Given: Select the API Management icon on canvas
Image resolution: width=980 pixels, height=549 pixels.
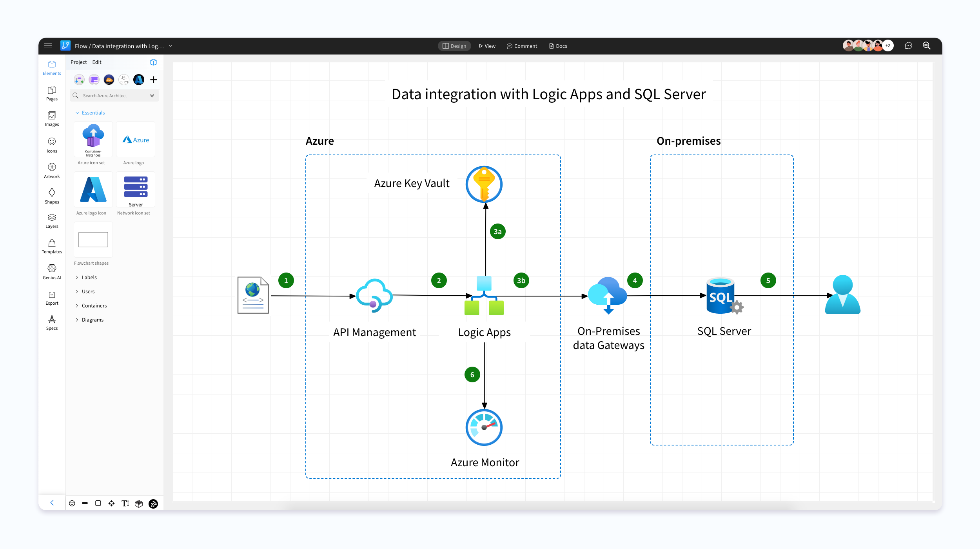Looking at the screenshot, I should point(374,296).
